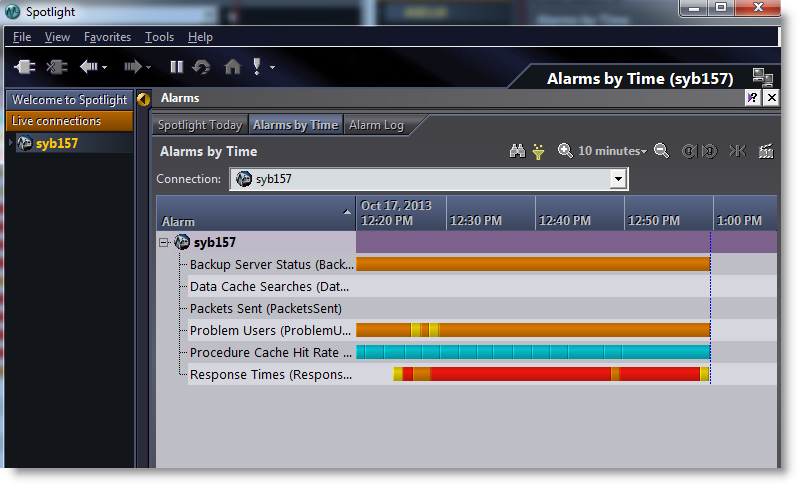
Task: Click the clapperboard snapshot icon
Action: tap(766, 151)
